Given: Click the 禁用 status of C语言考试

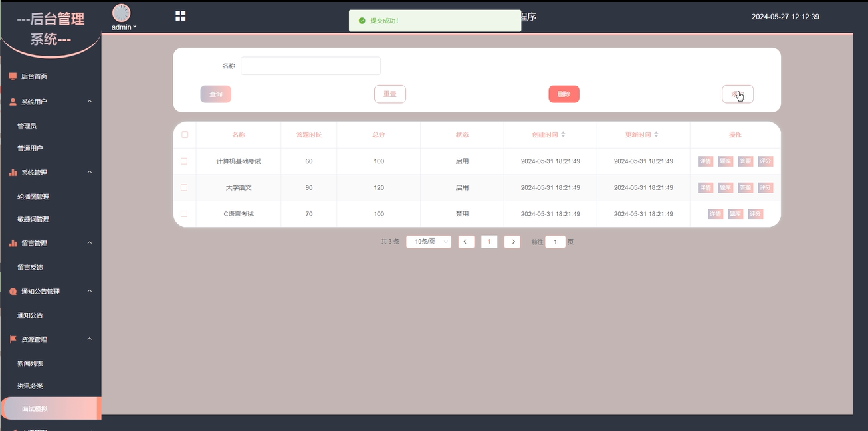Looking at the screenshot, I should click(x=462, y=214).
